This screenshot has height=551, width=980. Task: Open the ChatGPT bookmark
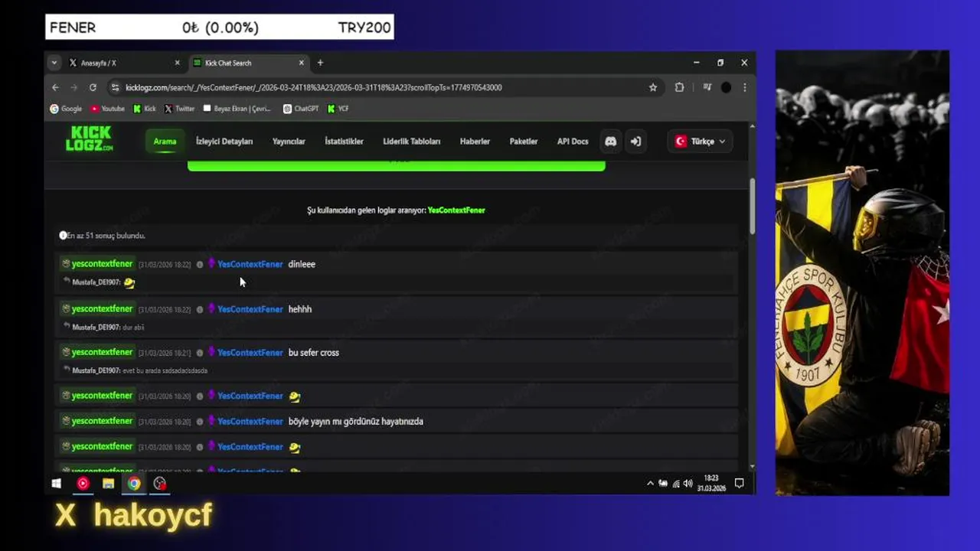[300, 109]
